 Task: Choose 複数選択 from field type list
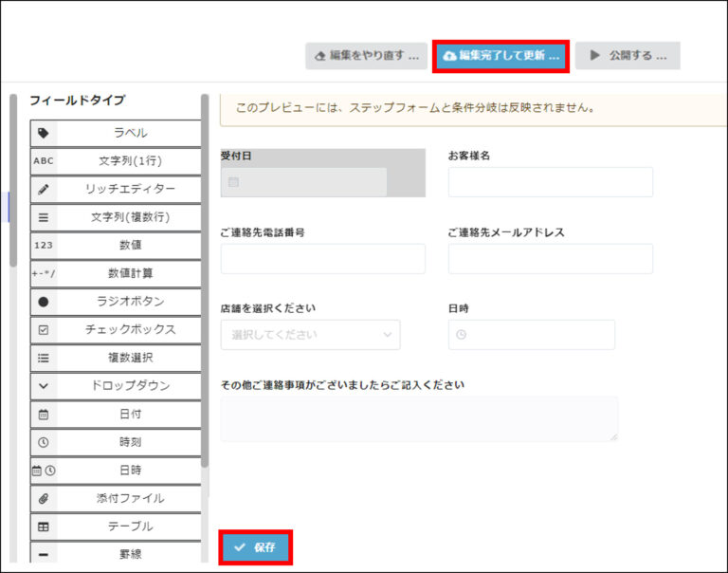point(116,359)
